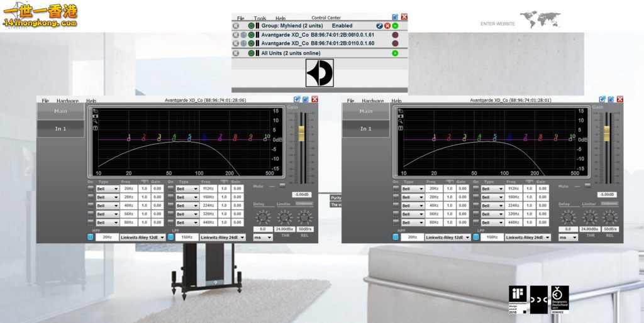The height and width of the screenshot is (323, 644).
Task: Click the green arrow icon on All Units row
Action: pyautogui.click(x=395, y=53)
